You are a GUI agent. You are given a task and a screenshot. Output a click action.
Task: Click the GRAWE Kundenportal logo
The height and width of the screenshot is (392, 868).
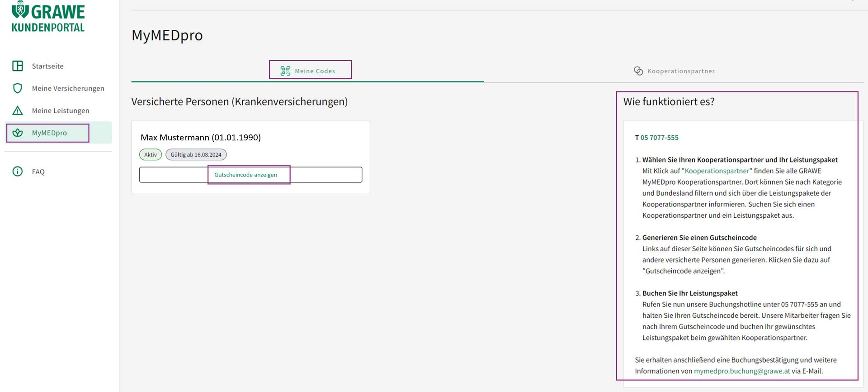pyautogui.click(x=48, y=17)
